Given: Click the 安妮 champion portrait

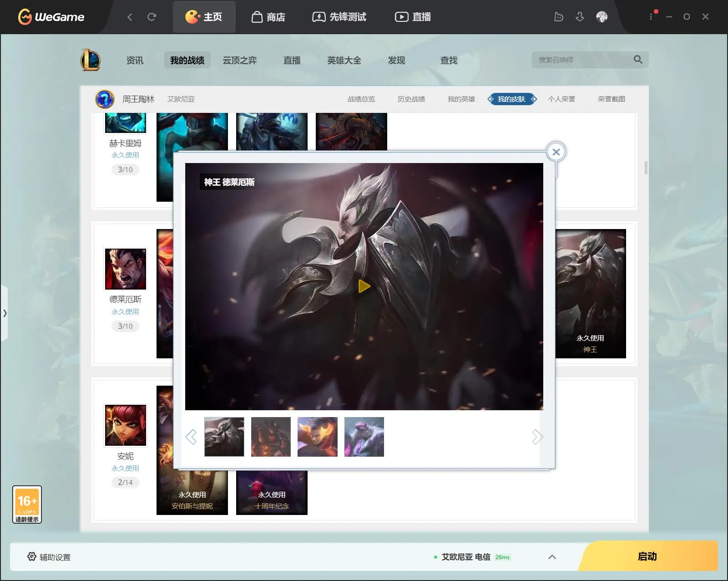Looking at the screenshot, I should click(126, 425).
